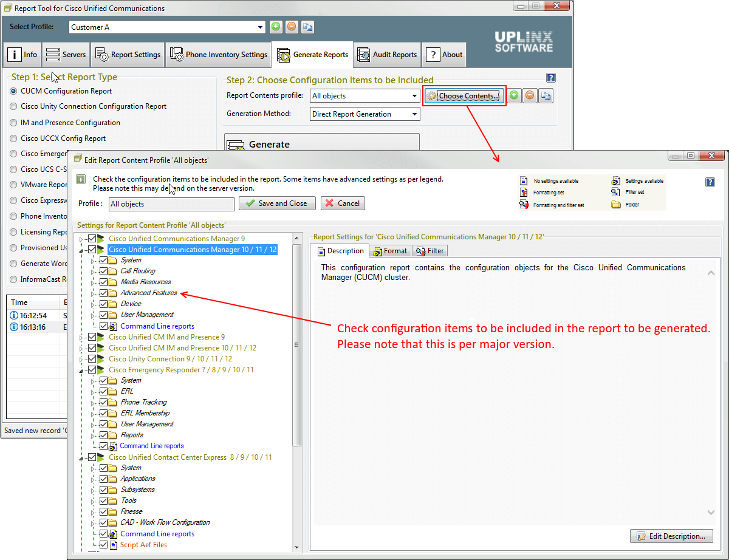729x560 pixels.
Task: Click the Profile name input field
Action: click(x=171, y=204)
